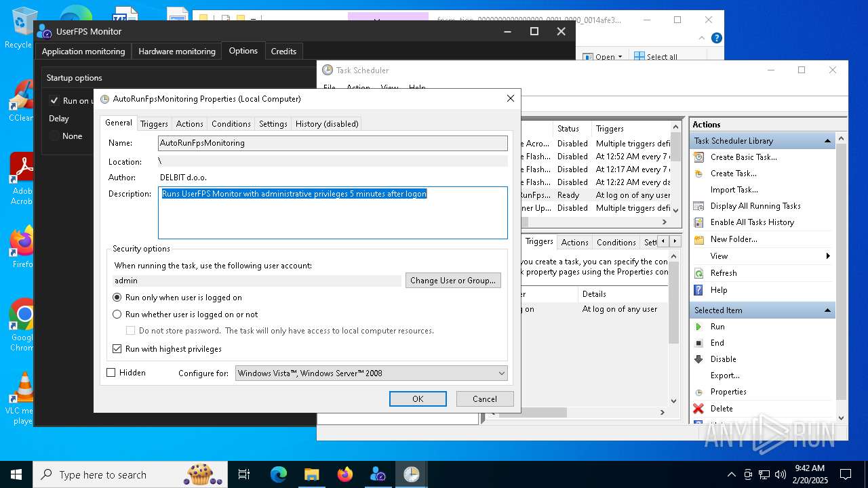Screen dimensions: 868x488
Task: Click the Cancel button
Action: pos(485,399)
